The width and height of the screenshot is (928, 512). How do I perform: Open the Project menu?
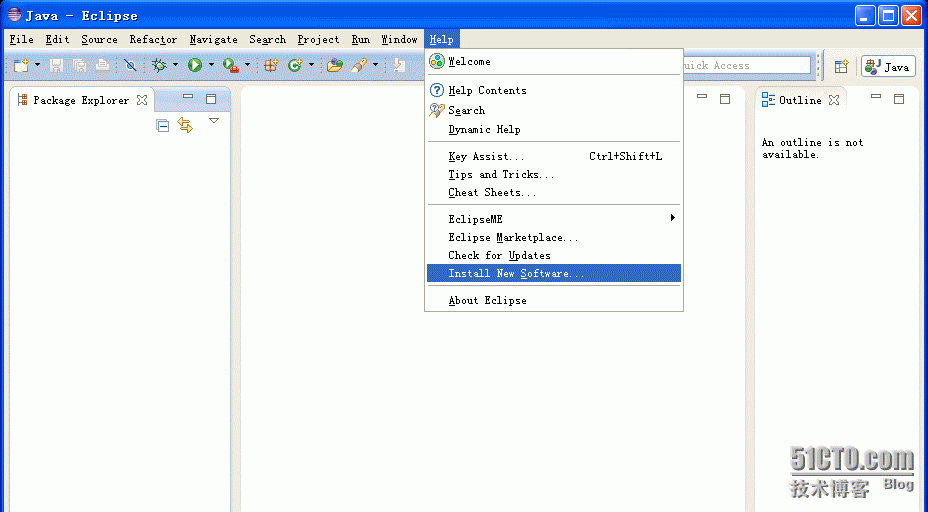pyautogui.click(x=318, y=39)
